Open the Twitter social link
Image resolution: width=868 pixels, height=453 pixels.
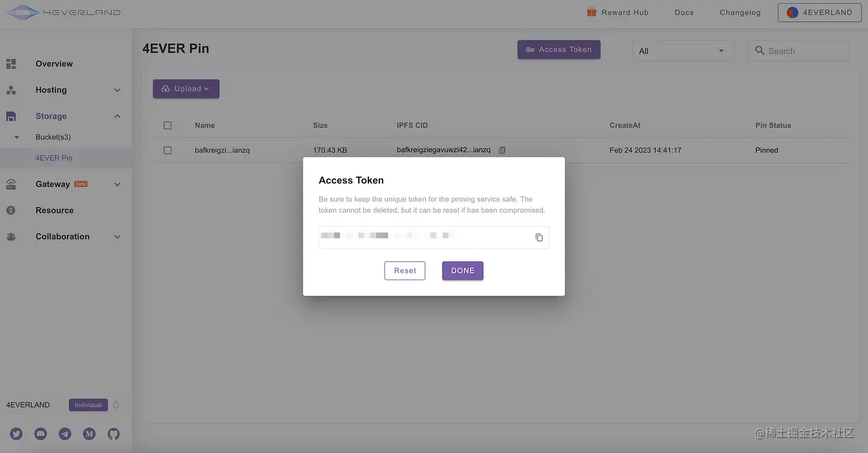point(16,434)
